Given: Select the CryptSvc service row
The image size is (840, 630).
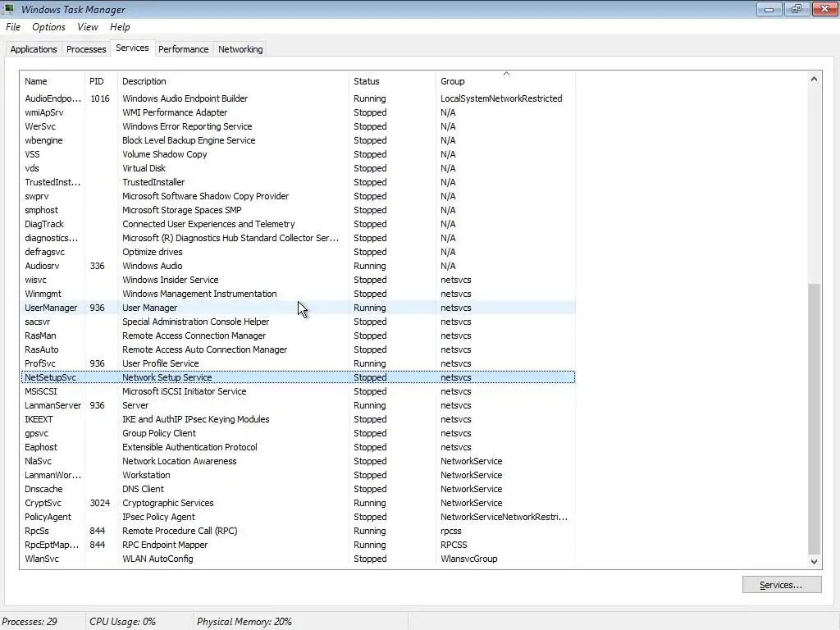Looking at the screenshot, I should point(298,503).
